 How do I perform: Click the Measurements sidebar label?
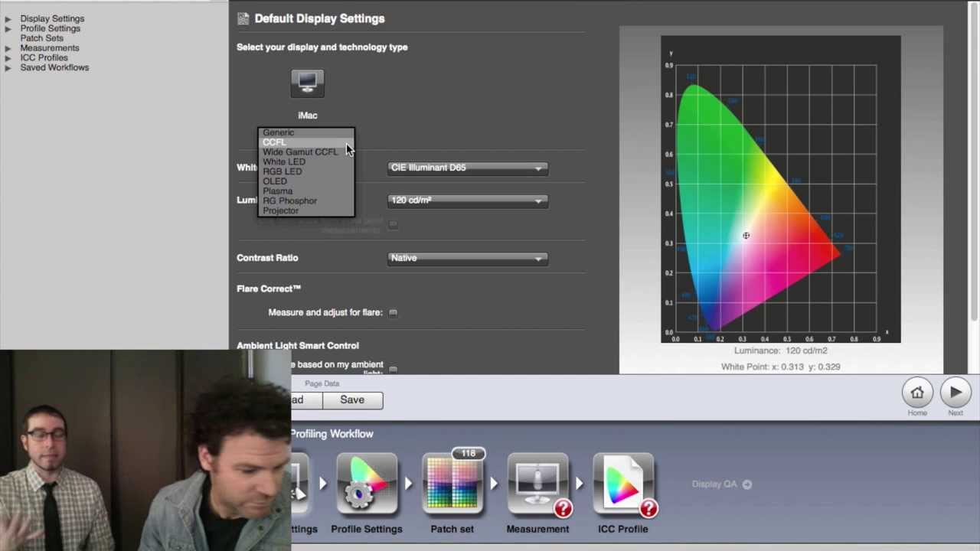coord(50,47)
